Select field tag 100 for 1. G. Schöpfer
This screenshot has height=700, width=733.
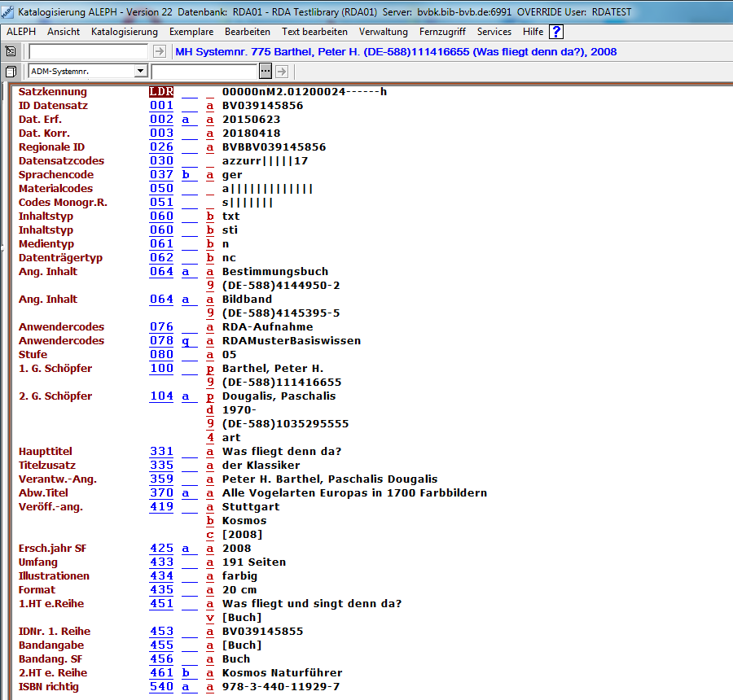point(161,369)
